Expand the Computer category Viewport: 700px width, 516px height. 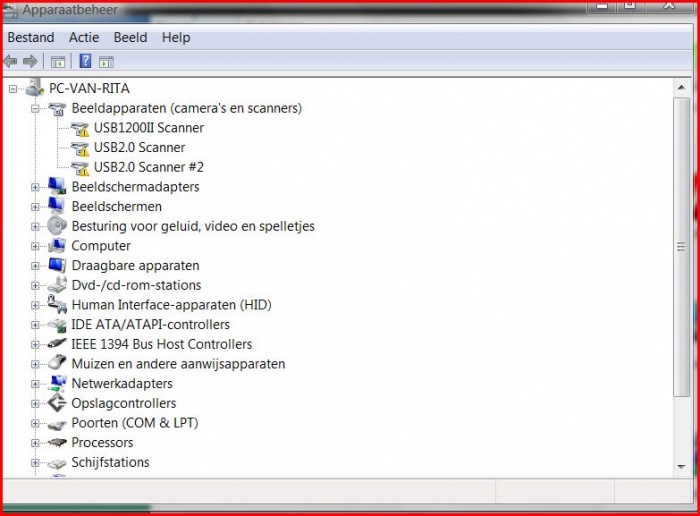(x=35, y=246)
